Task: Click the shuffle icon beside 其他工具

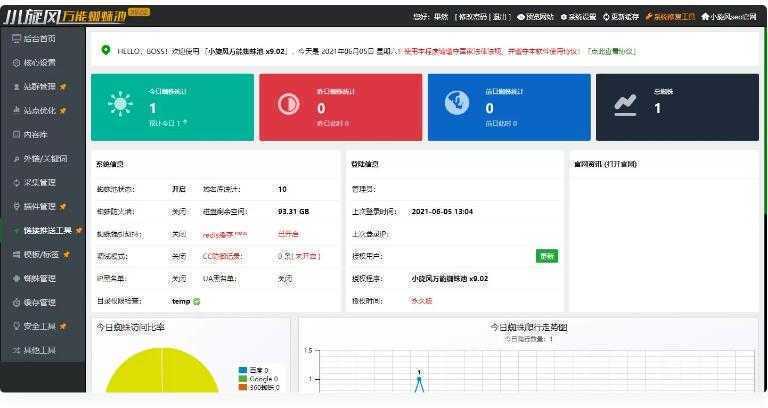Action: tap(16, 350)
